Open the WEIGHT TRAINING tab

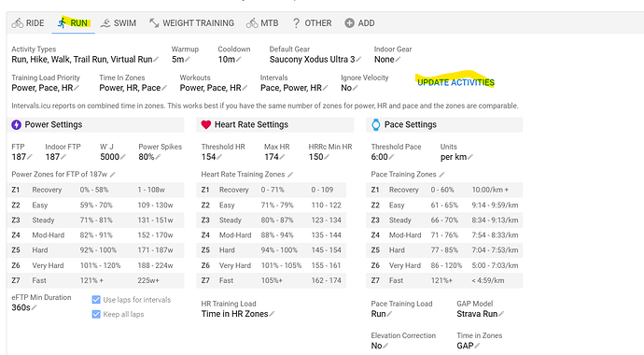[191, 23]
